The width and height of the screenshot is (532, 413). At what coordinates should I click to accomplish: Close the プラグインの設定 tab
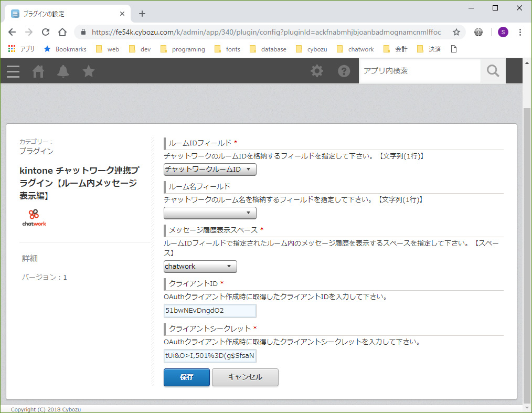(122, 14)
